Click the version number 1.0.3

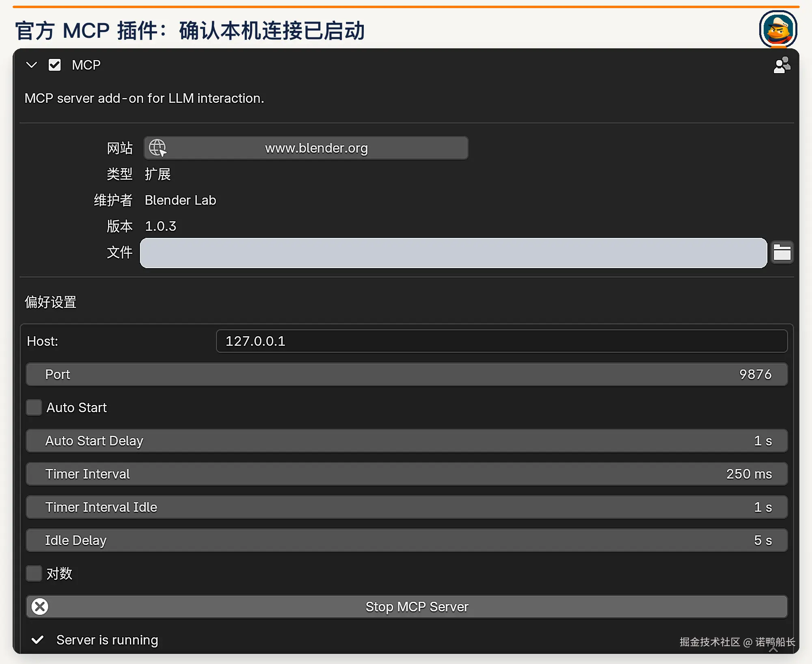pyautogui.click(x=161, y=226)
